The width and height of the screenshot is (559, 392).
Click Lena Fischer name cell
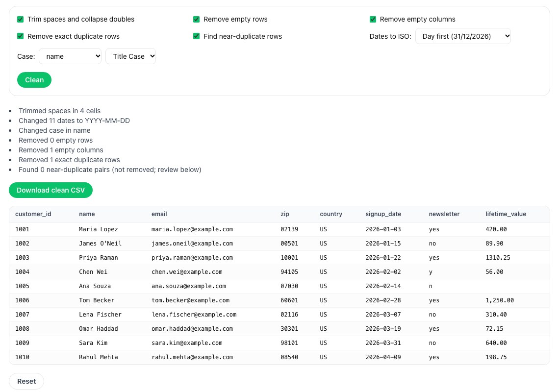click(x=100, y=315)
